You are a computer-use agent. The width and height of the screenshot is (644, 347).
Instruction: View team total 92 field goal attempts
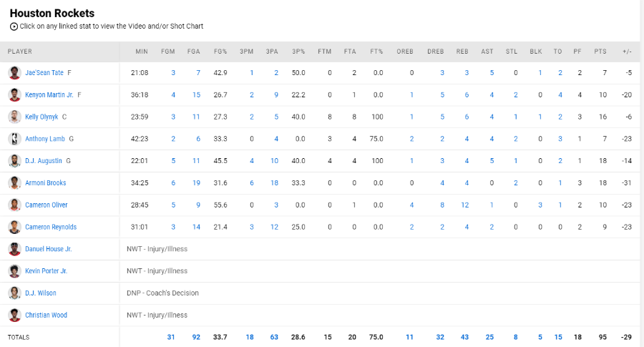coord(196,337)
